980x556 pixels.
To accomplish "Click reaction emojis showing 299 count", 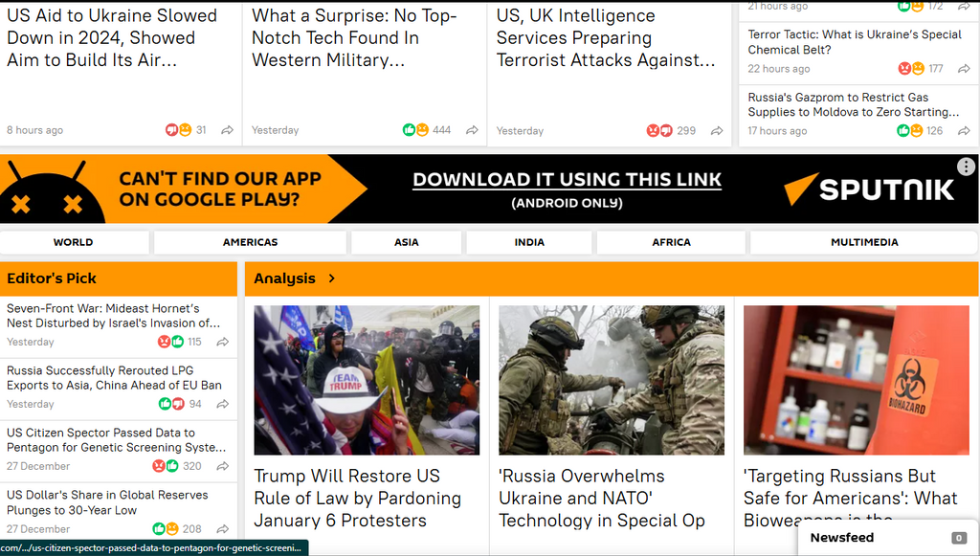I will pyautogui.click(x=659, y=130).
